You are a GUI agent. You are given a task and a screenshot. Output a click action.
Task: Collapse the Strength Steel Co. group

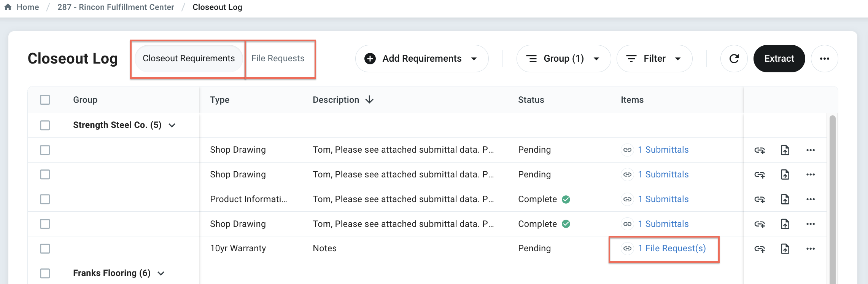172,125
